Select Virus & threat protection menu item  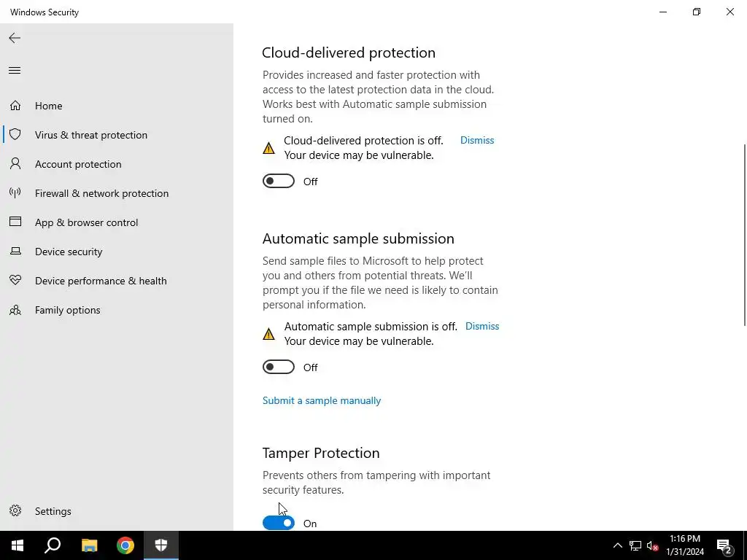[x=91, y=135]
